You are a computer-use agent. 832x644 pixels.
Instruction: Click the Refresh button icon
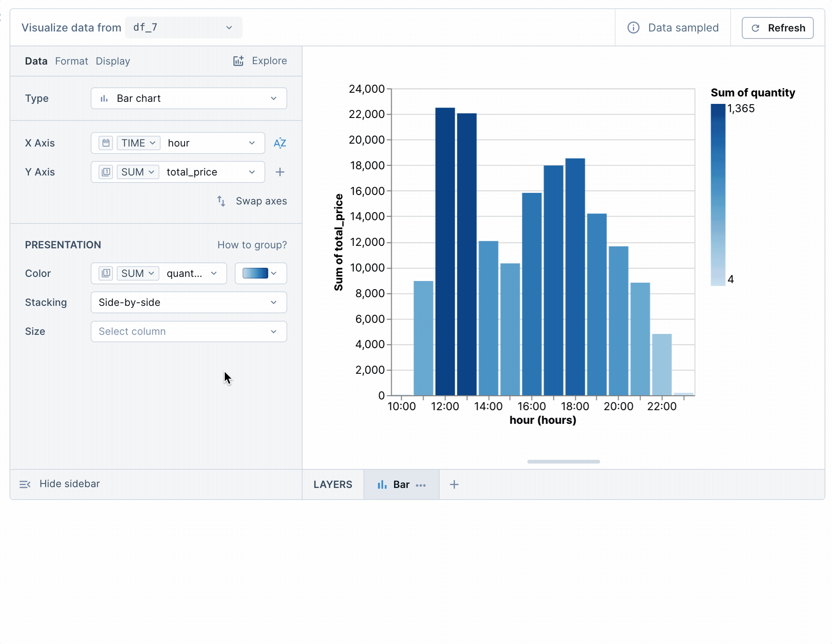(757, 28)
